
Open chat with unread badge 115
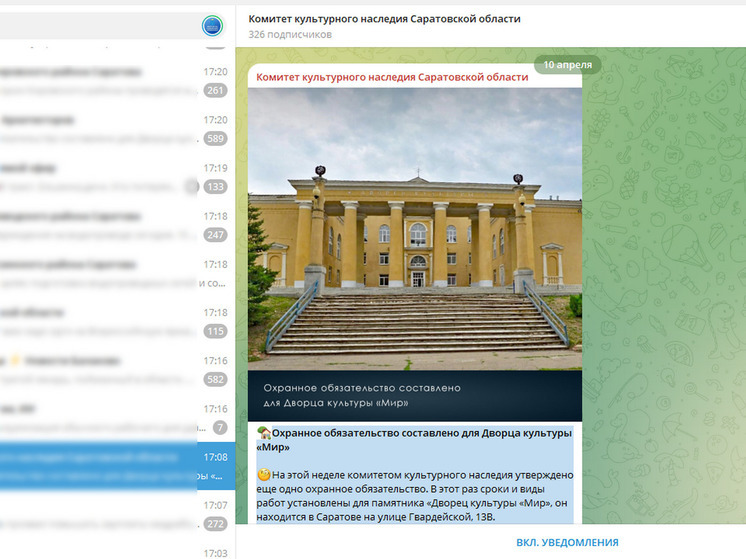[x=118, y=322]
